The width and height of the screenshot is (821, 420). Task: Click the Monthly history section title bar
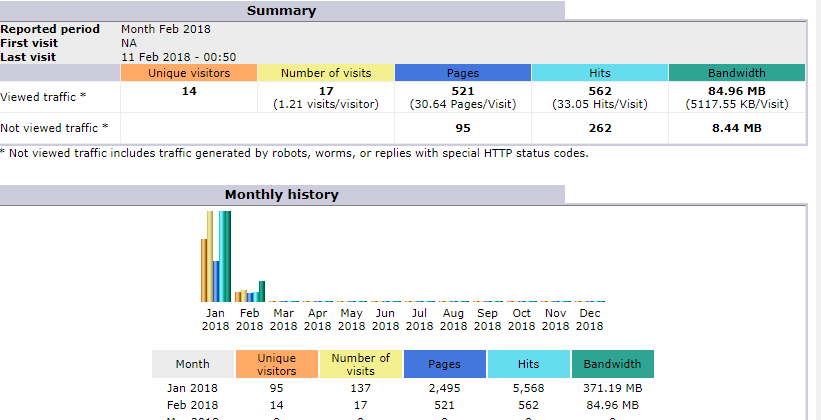(x=281, y=195)
